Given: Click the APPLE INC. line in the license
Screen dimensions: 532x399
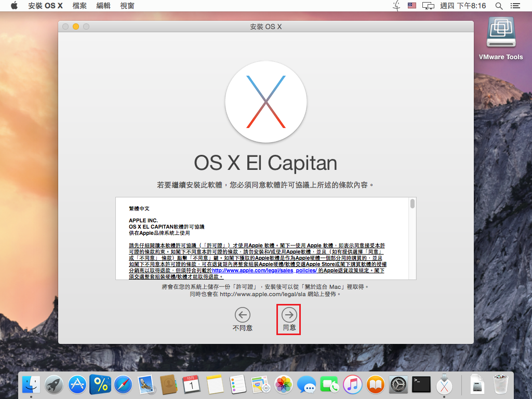Looking at the screenshot, I should click(x=143, y=220).
